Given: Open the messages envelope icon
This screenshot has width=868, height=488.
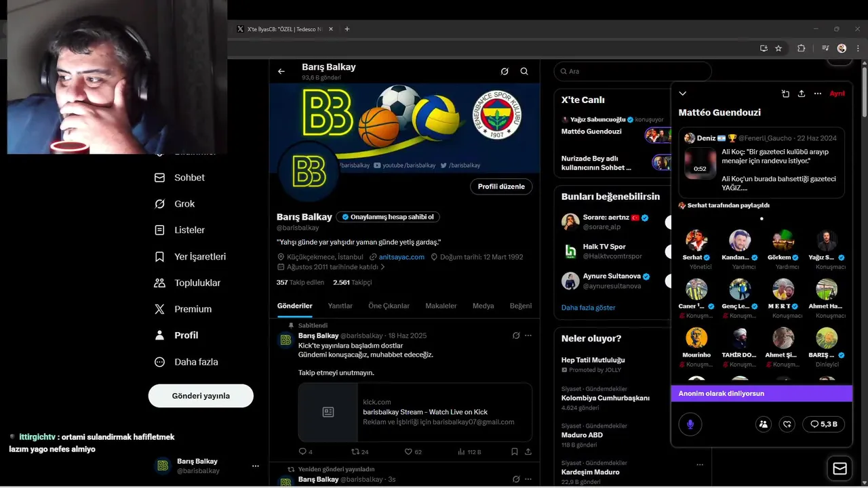Looking at the screenshot, I should pyautogui.click(x=840, y=469).
